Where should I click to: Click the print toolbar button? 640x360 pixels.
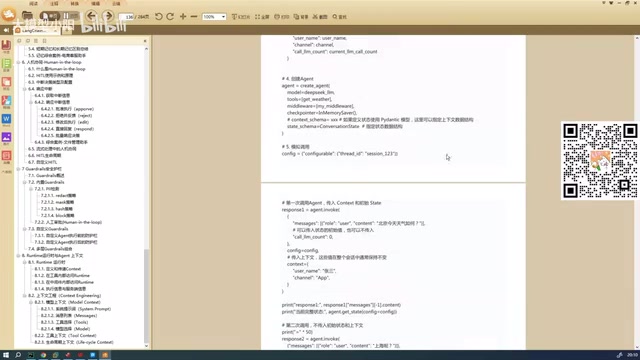coord(282,17)
